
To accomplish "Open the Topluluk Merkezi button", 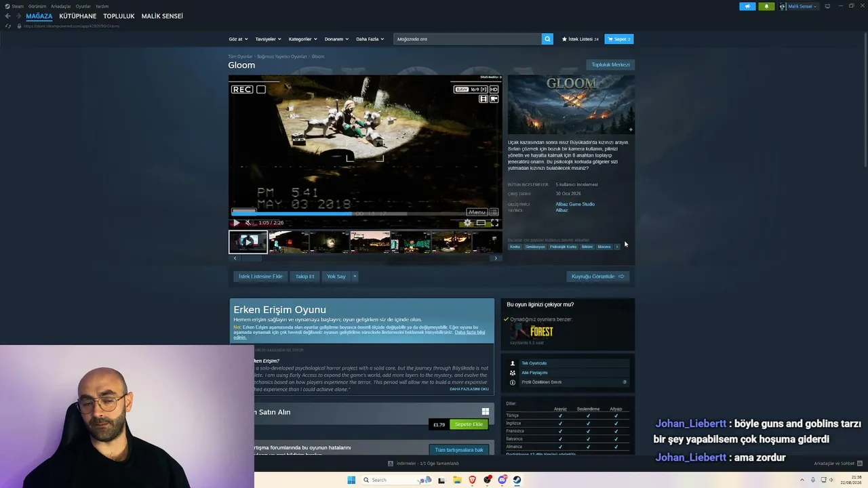I will [x=610, y=65].
